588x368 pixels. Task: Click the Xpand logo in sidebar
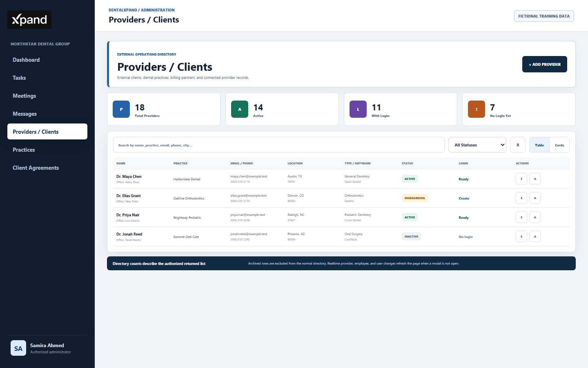coord(29,20)
